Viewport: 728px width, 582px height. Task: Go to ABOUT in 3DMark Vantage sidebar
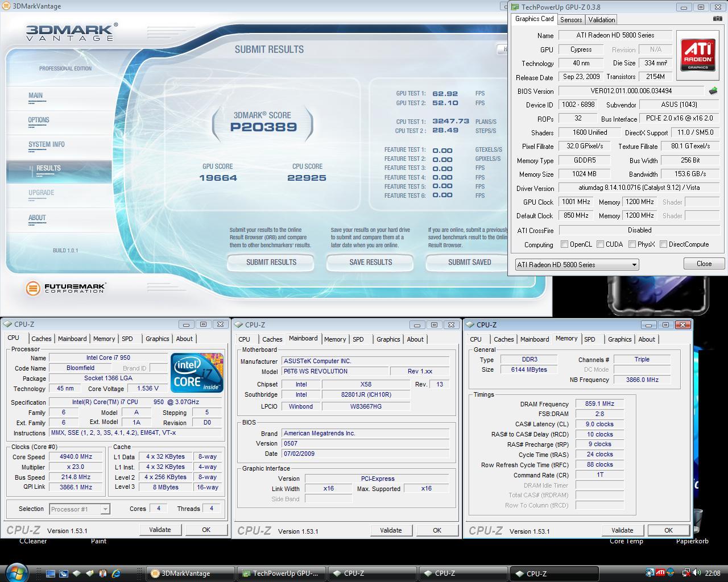(37, 218)
